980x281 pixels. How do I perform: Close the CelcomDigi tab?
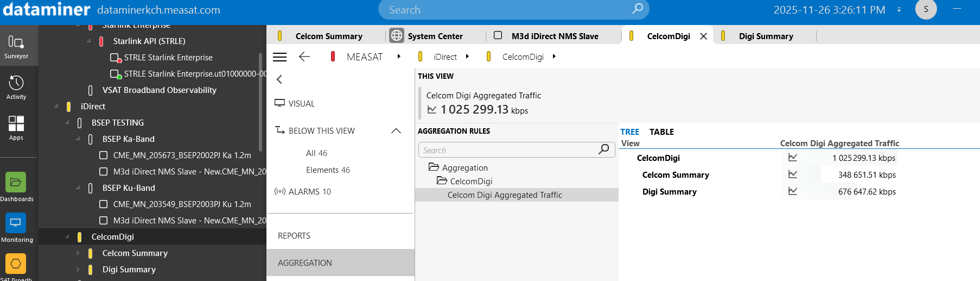click(x=703, y=36)
